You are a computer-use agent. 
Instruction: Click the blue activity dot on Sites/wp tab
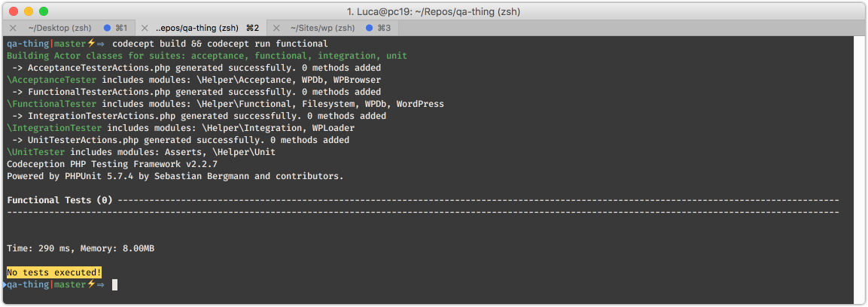point(370,28)
